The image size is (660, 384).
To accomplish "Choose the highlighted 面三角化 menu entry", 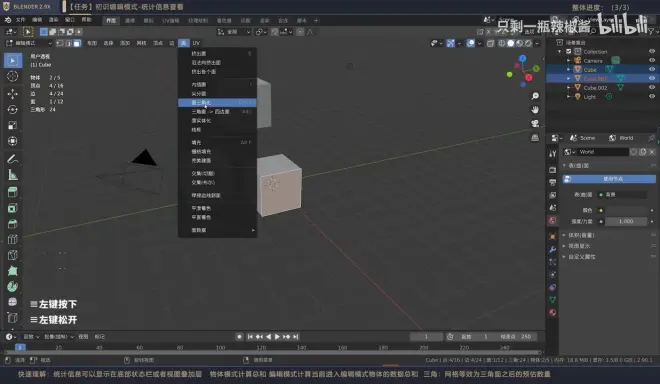I will coord(217,102).
